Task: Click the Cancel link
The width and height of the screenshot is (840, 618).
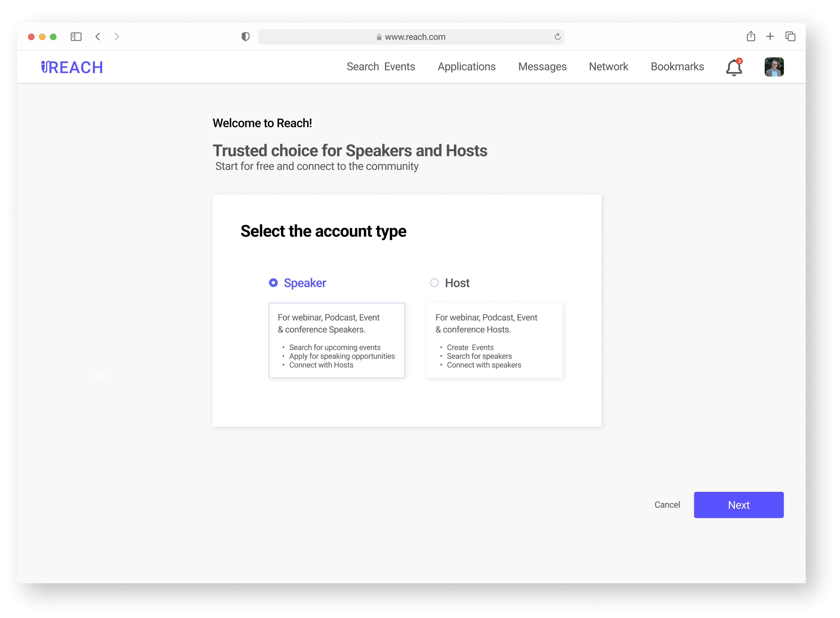Action: pos(667,505)
